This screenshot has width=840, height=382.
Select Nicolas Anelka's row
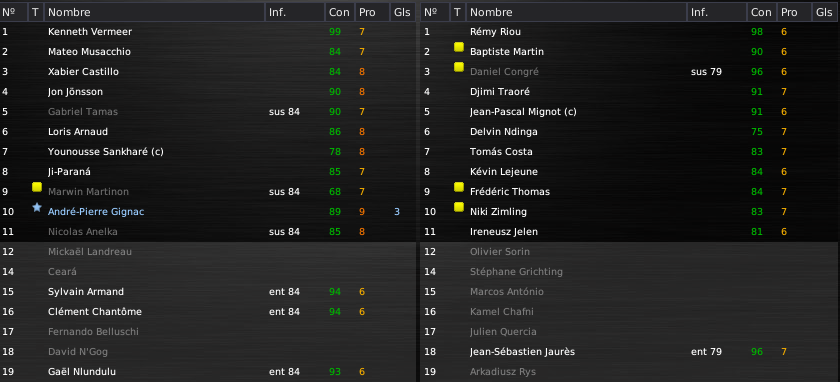[x=208, y=231]
